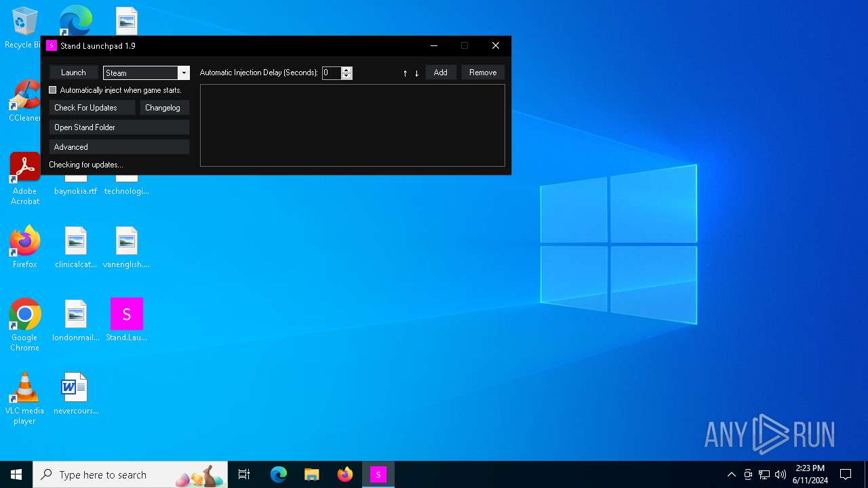The height and width of the screenshot is (488, 868).
Task: Open network status tray icon
Action: pyautogui.click(x=764, y=474)
